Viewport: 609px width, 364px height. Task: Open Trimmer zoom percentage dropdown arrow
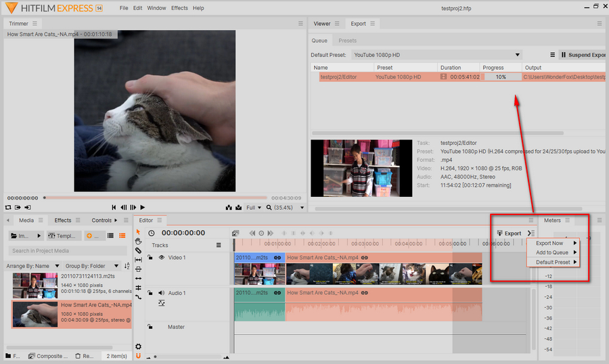click(x=302, y=208)
